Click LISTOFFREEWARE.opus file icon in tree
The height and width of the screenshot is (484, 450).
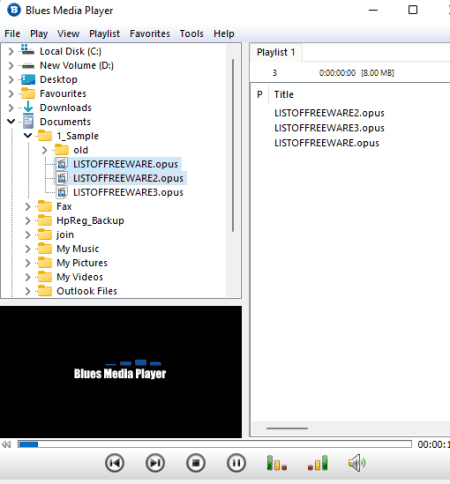[62, 164]
